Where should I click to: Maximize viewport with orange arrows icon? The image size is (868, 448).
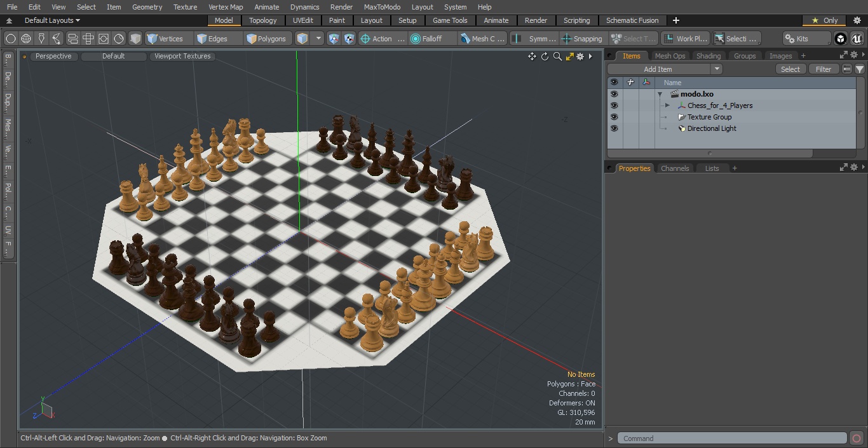[x=570, y=57]
